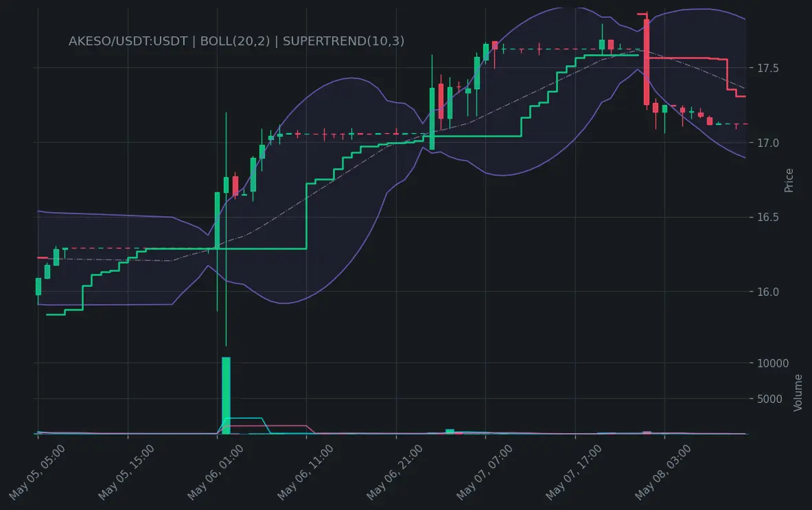Image resolution: width=812 pixels, height=510 pixels.
Task: Click the AKESO/USDT:USDT chart title
Action: tap(236, 41)
